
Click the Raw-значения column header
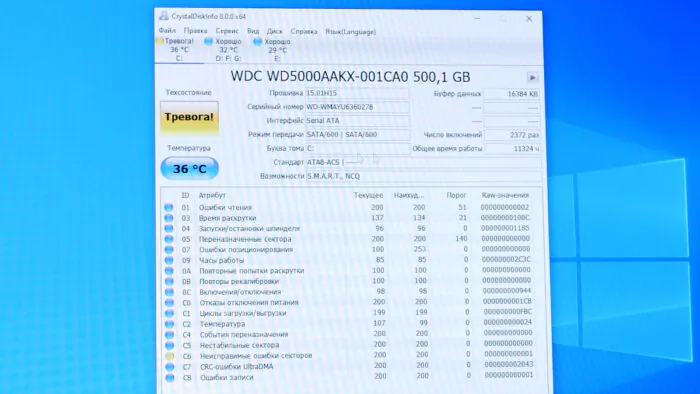pos(505,195)
